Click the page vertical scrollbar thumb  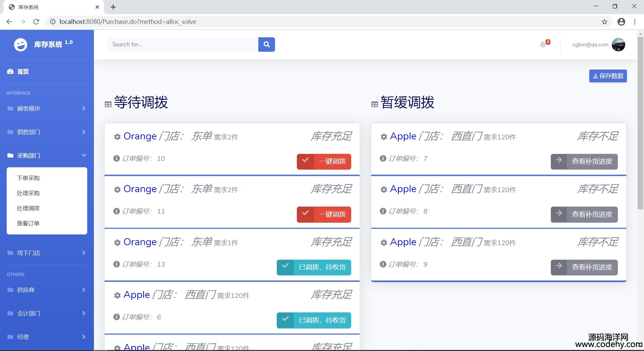(640, 123)
